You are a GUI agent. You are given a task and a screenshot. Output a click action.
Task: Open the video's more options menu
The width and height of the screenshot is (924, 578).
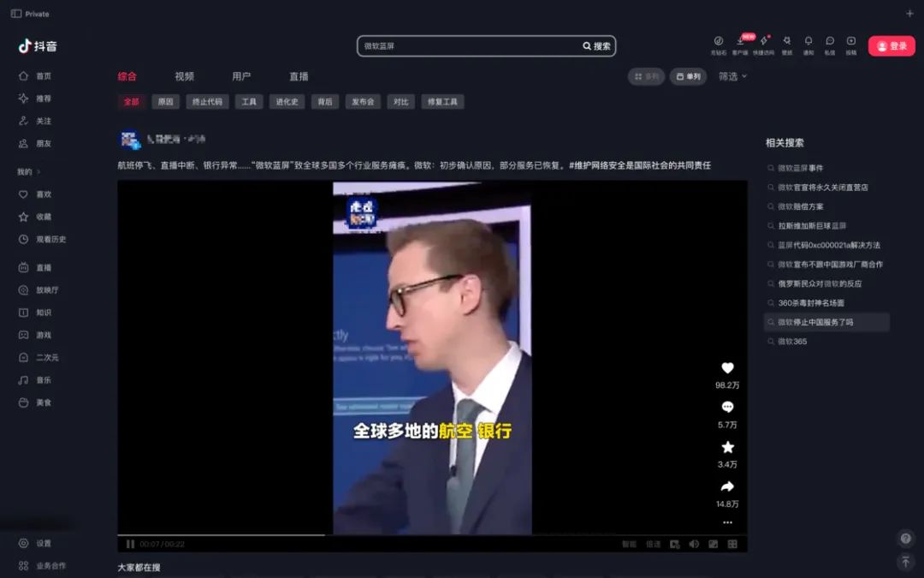(728, 522)
